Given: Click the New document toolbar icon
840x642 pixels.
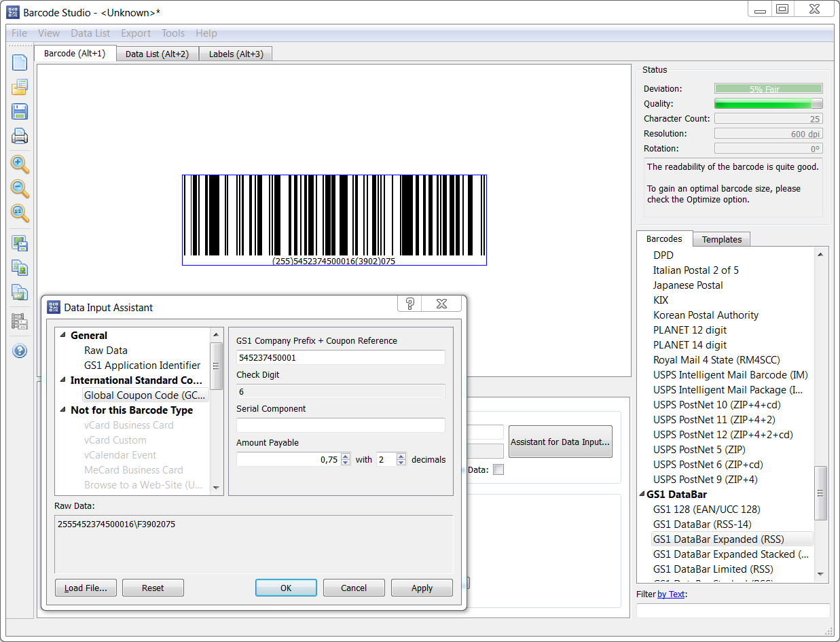Looking at the screenshot, I should (20, 63).
